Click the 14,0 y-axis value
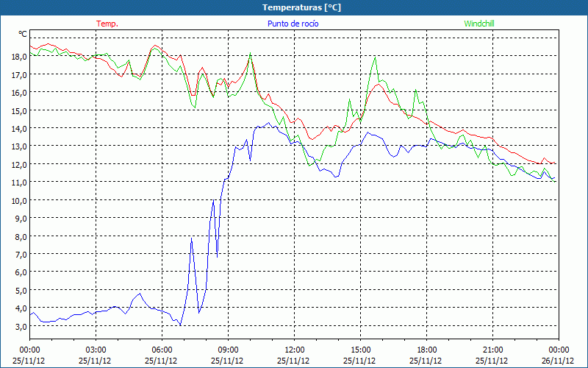The height and width of the screenshot is (368, 588). tap(20, 129)
